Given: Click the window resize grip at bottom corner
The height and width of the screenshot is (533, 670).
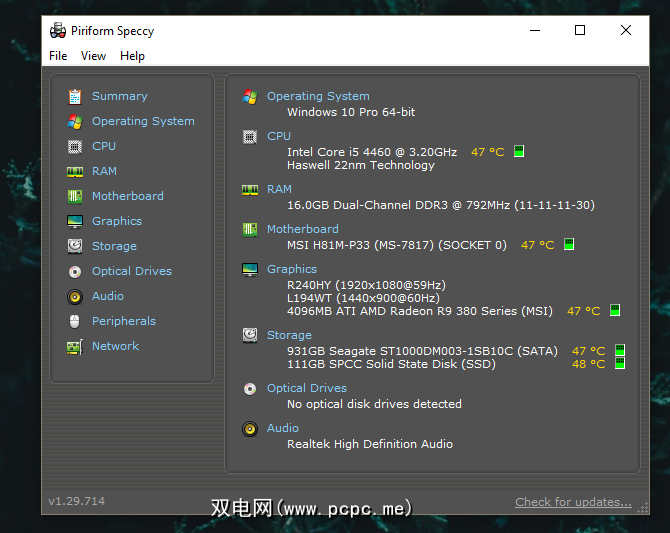Looking at the screenshot, I should click(643, 507).
